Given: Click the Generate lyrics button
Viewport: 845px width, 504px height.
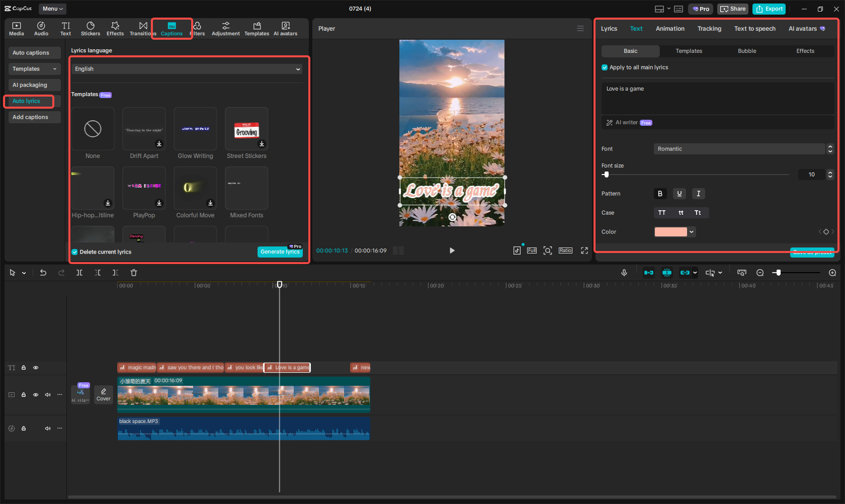Looking at the screenshot, I should pos(280,251).
